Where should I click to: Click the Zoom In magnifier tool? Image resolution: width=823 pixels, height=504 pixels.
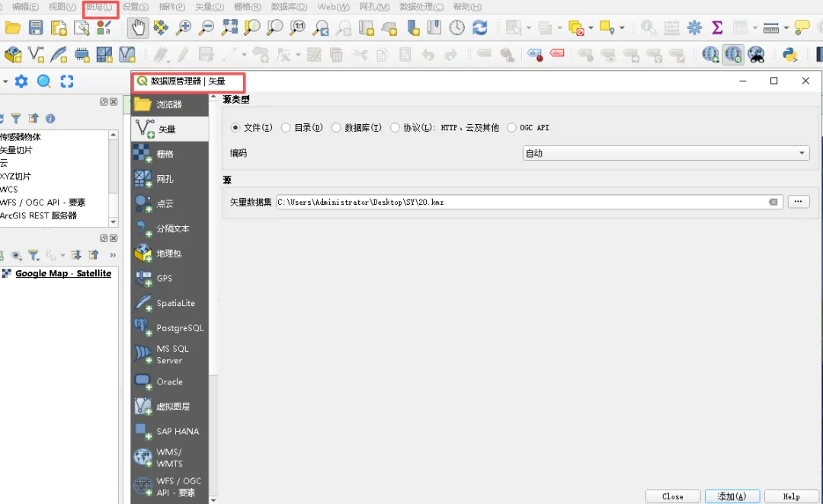pyautogui.click(x=183, y=28)
